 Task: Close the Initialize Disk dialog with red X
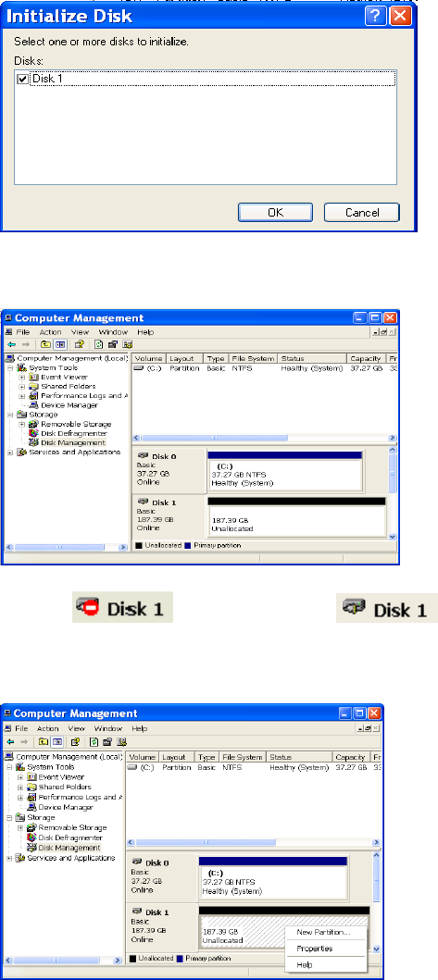[399, 16]
